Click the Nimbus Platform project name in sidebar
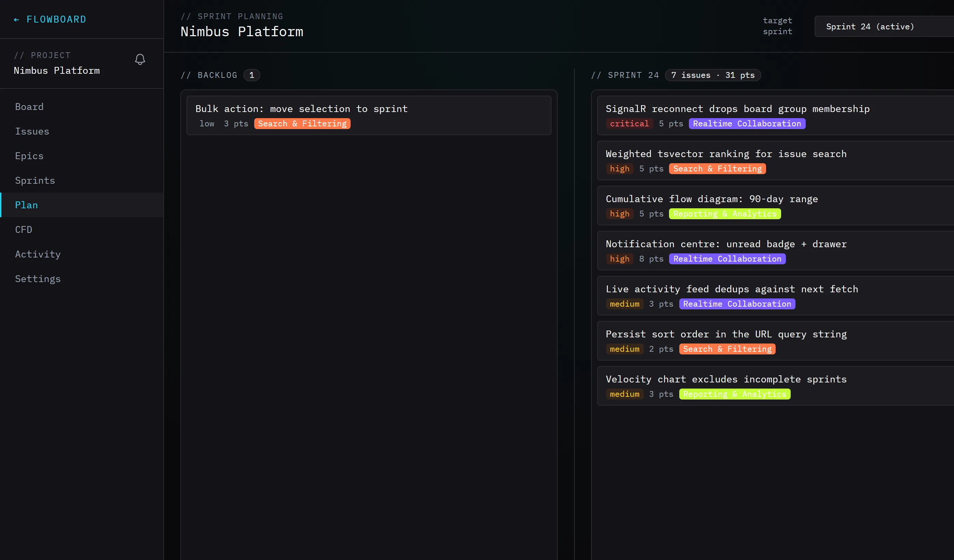This screenshot has height=560, width=954. tap(57, 70)
